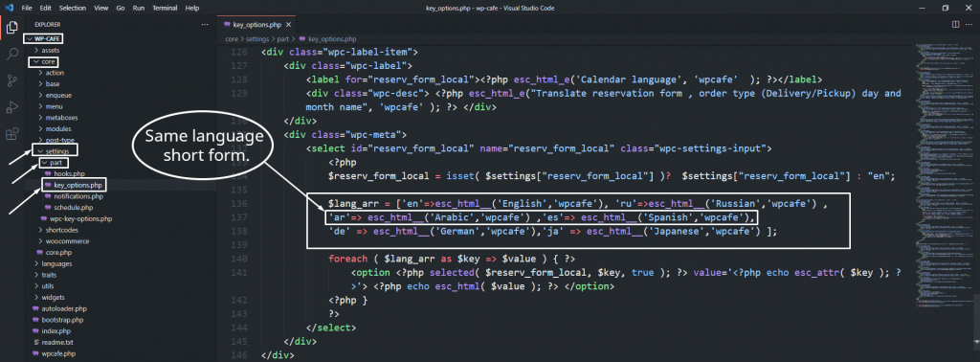Click the VS Code logo icon
This screenshot has width=980, height=362.
pos(9,8)
